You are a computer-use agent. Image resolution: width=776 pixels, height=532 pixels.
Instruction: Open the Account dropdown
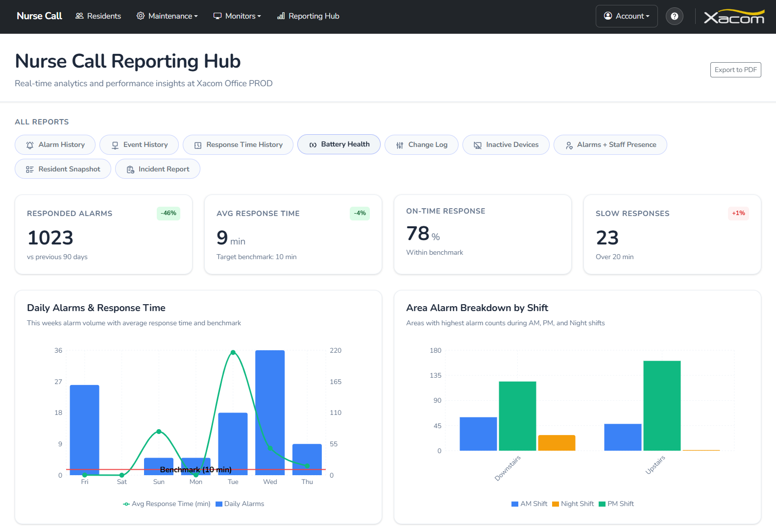627,16
